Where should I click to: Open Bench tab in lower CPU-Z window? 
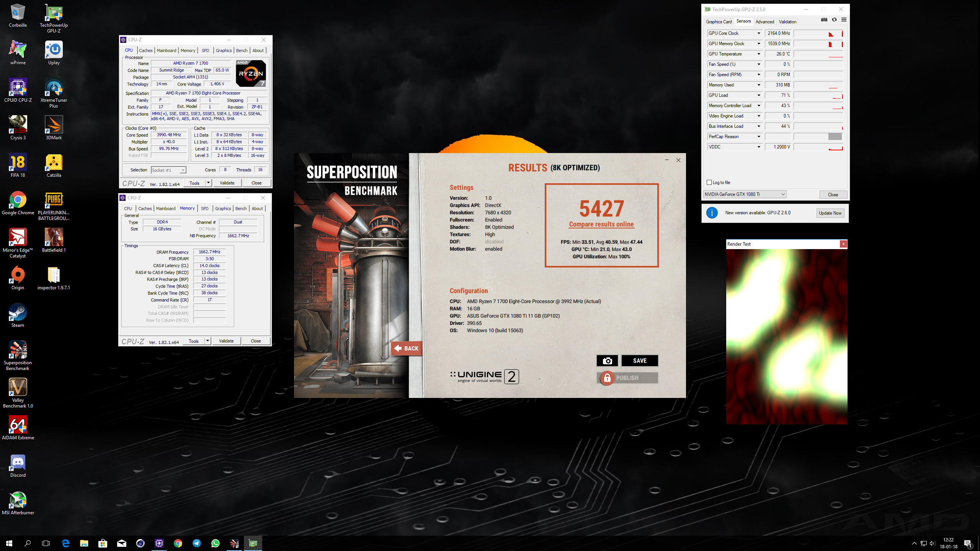pyautogui.click(x=241, y=209)
